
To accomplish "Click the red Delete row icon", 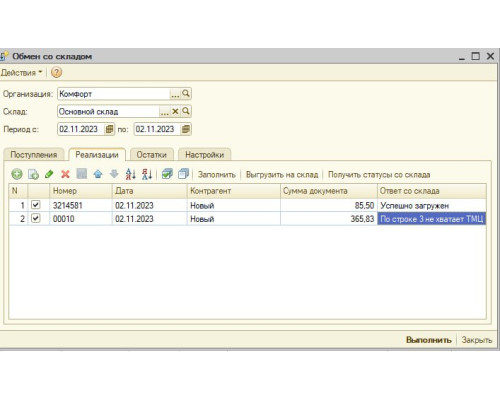I will [65, 174].
